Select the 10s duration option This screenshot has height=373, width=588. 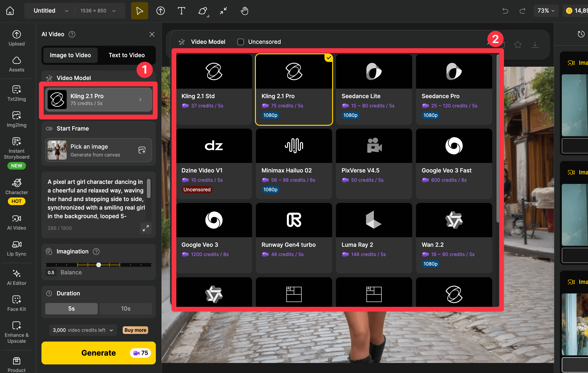(x=126, y=308)
